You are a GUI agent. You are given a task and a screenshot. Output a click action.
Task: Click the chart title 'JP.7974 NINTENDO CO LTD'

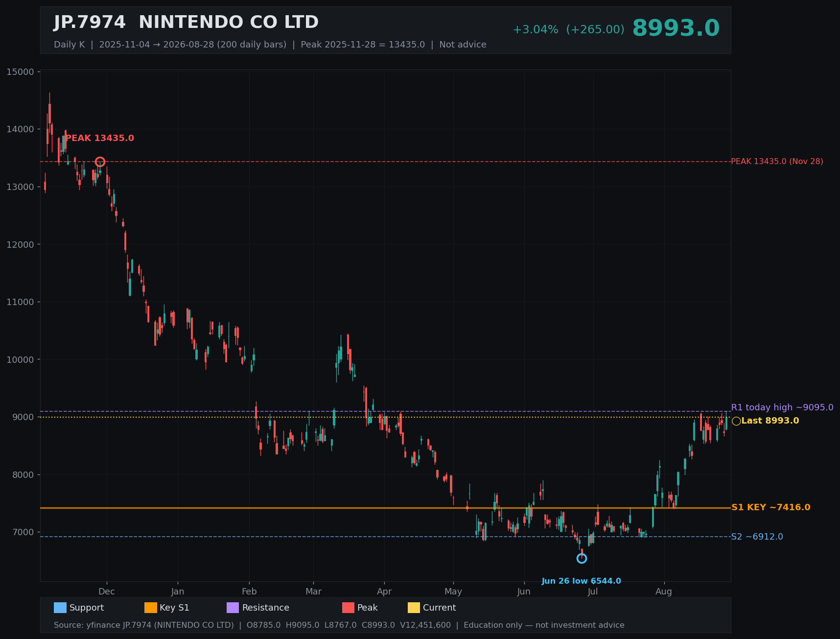(x=187, y=23)
